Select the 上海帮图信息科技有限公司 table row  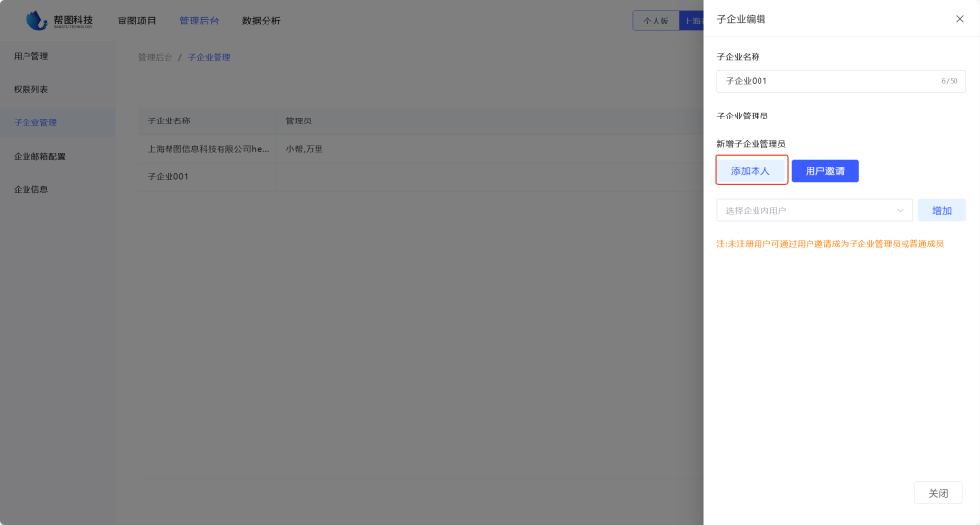click(207, 149)
